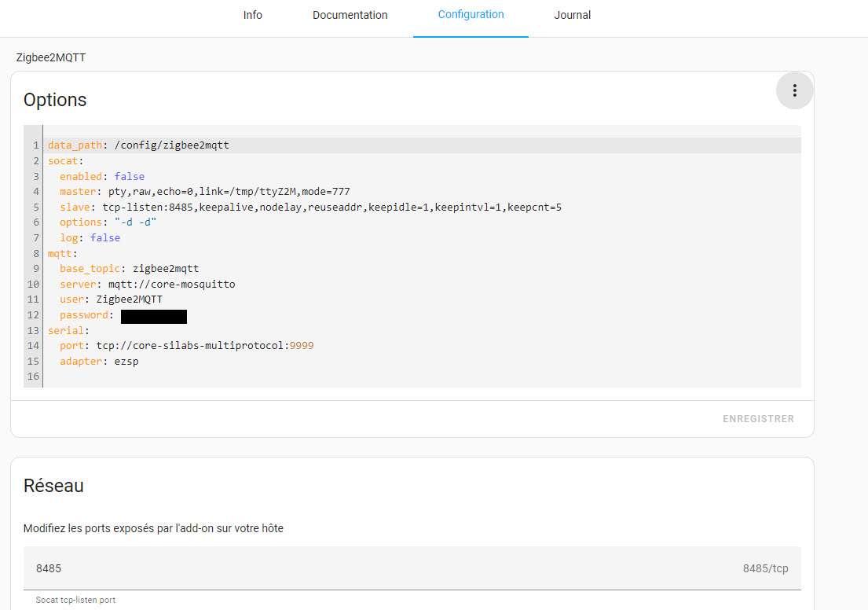868x610 pixels.
Task: Click the Zigbee2MQTT breadcrumb title
Action: pyautogui.click(x=51, y=57)
